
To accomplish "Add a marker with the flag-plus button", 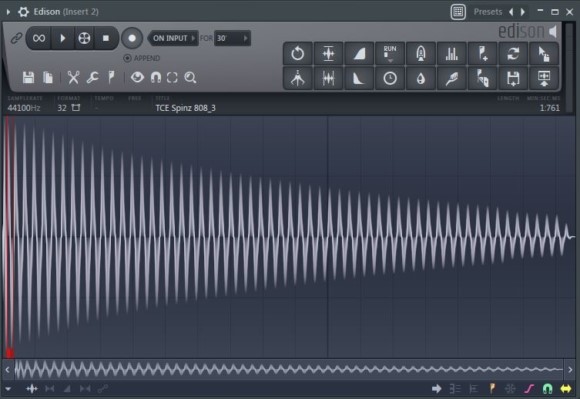I will point(482,54).
